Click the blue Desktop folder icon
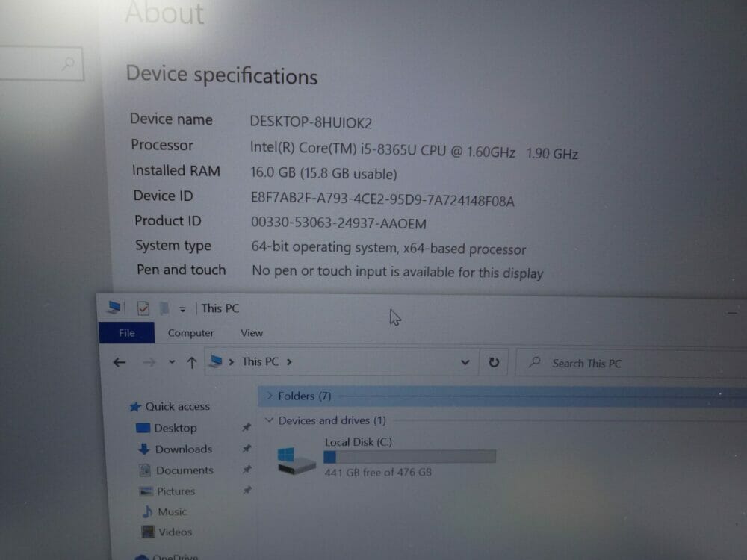This screenshot has width=747, height=560. (x=143, y=428)
